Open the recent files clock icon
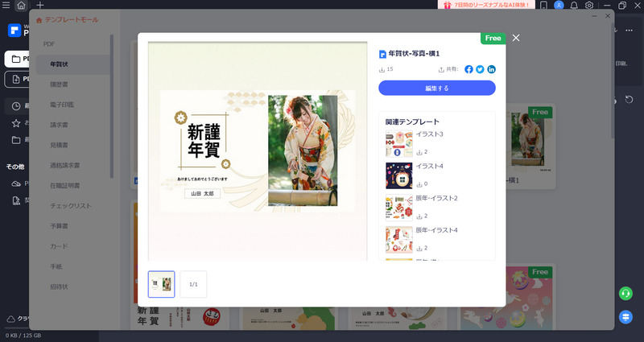This screenshot has height=342, width=644. pos(16,106)
